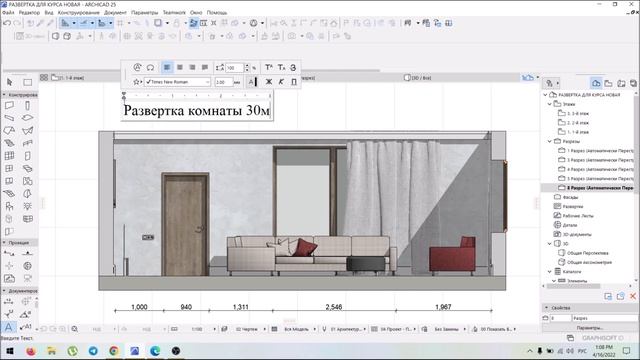
Task: Select the Label tool
Action: click(25, 327)
